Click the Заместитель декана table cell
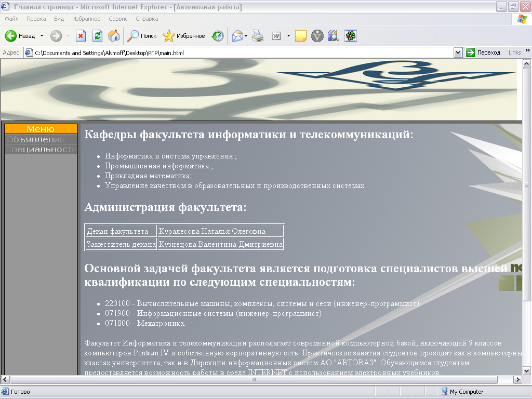 [121, 244]
